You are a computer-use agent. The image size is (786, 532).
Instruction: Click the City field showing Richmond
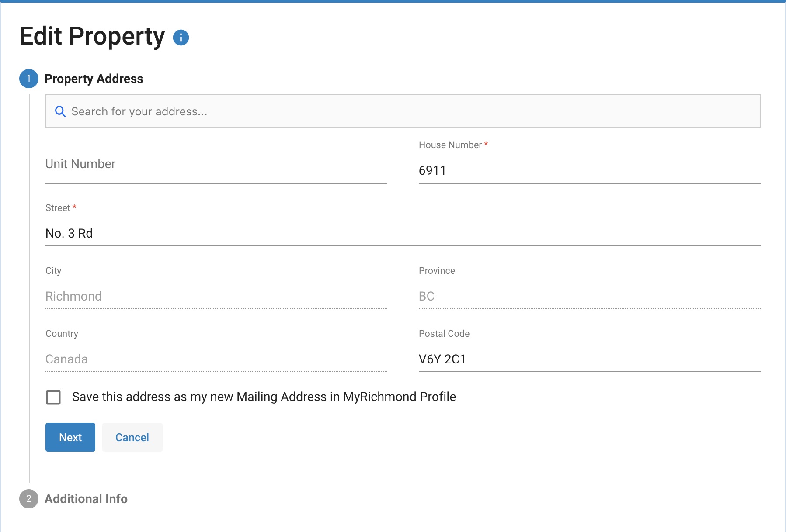tap(216, 296)
